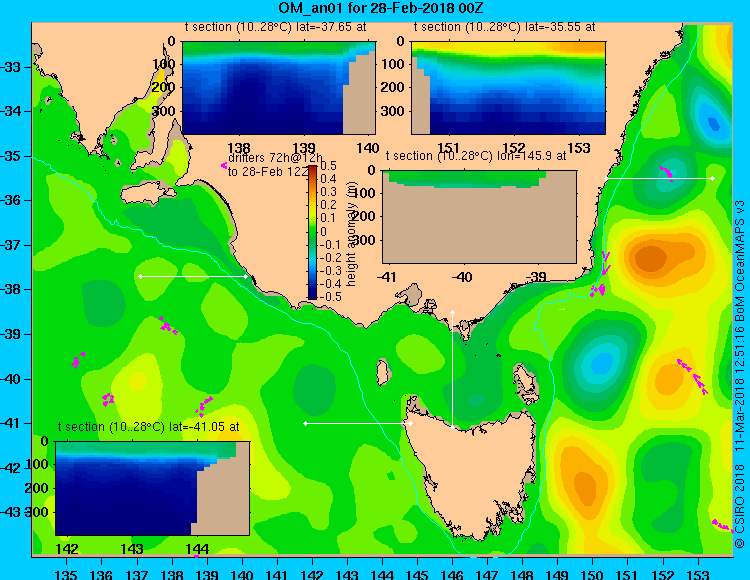Click the "drifters 72h@12h" legend text
The image size is (750, 580).
click(276, 158)
